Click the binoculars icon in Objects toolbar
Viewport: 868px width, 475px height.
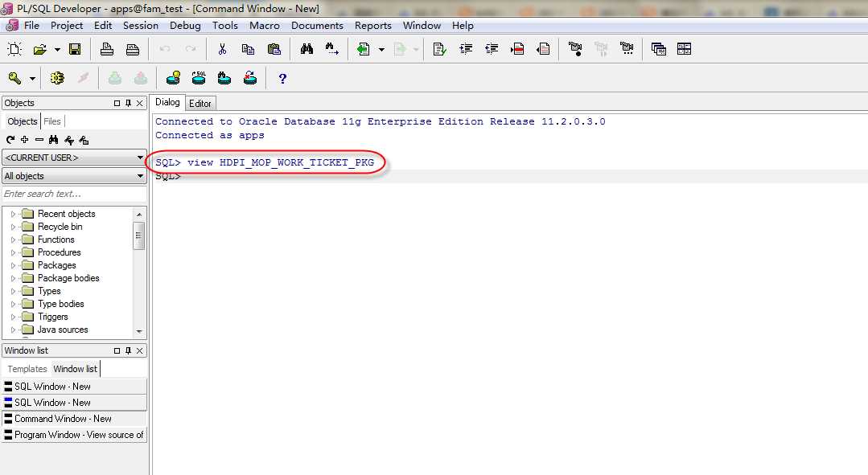pyautogui.click(x=54, y=140)
